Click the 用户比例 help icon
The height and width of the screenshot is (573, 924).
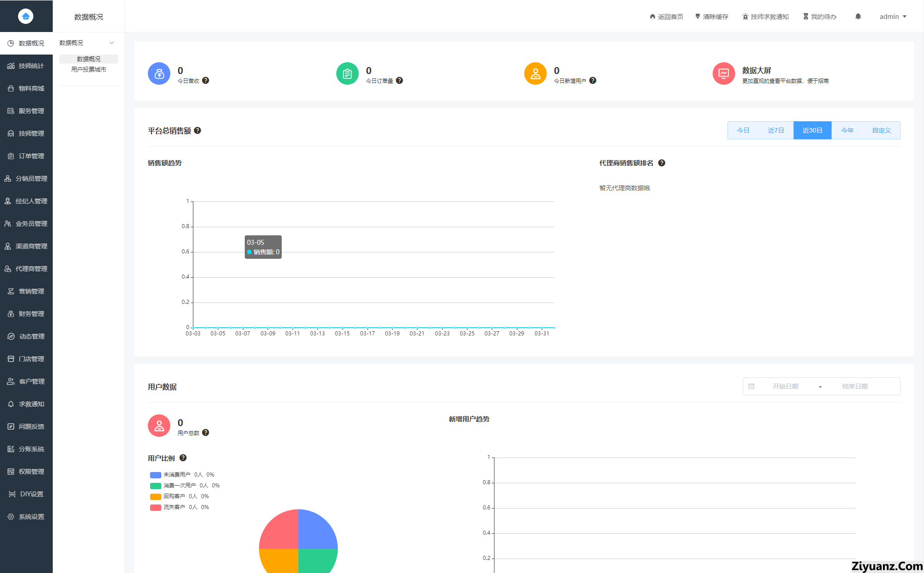pyautogui.click(x=183, y=458)
